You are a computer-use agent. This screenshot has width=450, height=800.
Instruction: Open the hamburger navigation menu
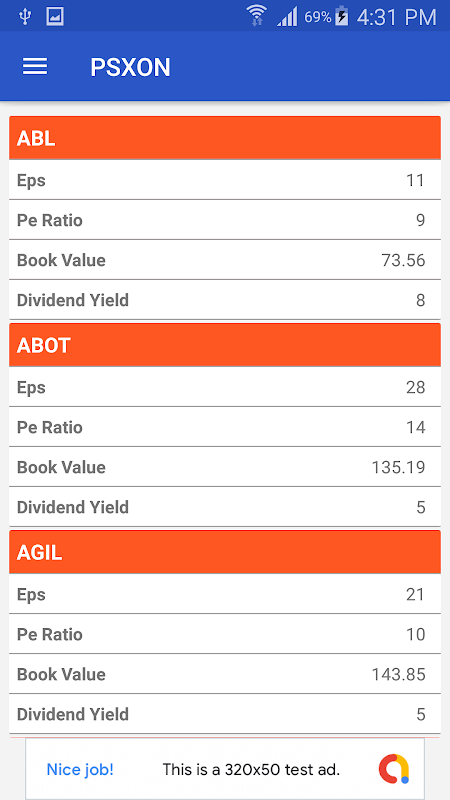pos(35,67)
